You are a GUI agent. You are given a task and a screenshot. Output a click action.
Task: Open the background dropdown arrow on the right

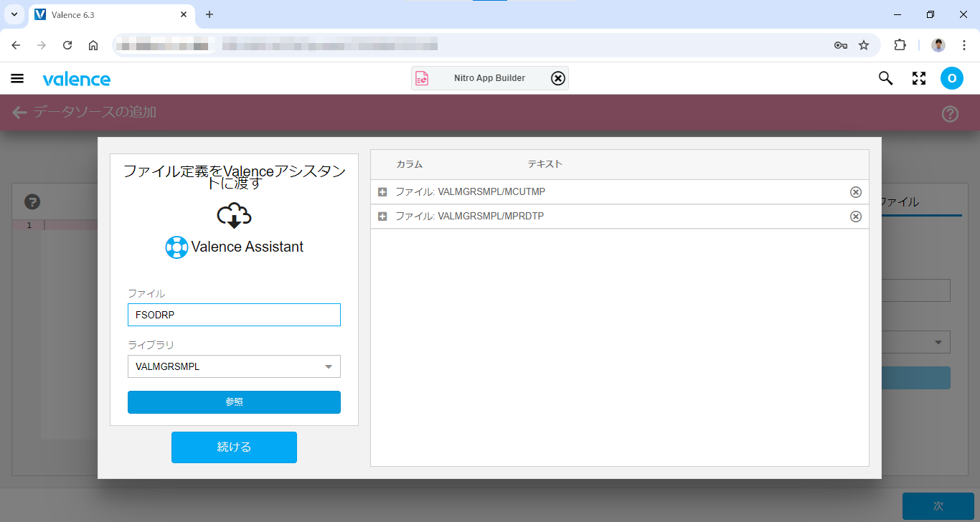point(938,342)
